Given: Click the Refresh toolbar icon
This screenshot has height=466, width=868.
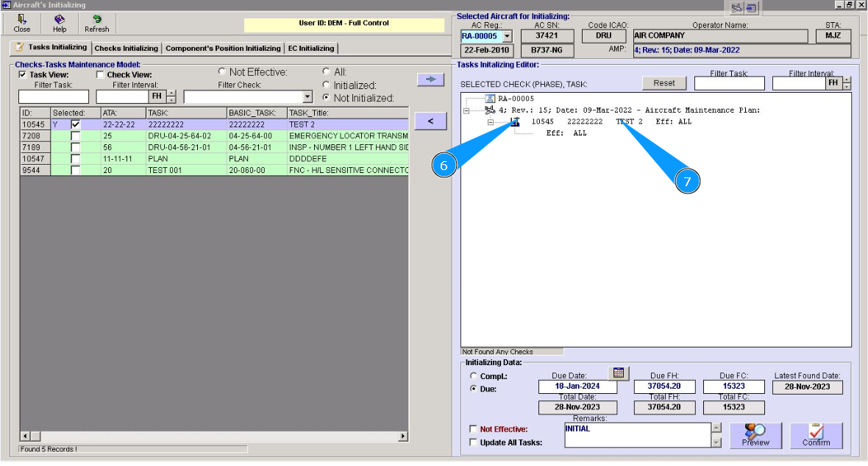Looking at the screenshot, I should point(96,23).
